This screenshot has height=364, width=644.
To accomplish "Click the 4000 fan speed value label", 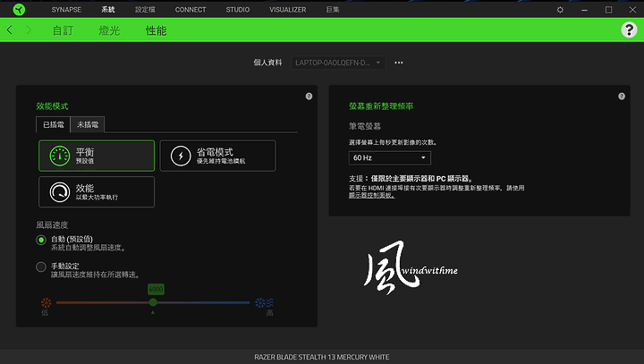I will pos(156,289).
